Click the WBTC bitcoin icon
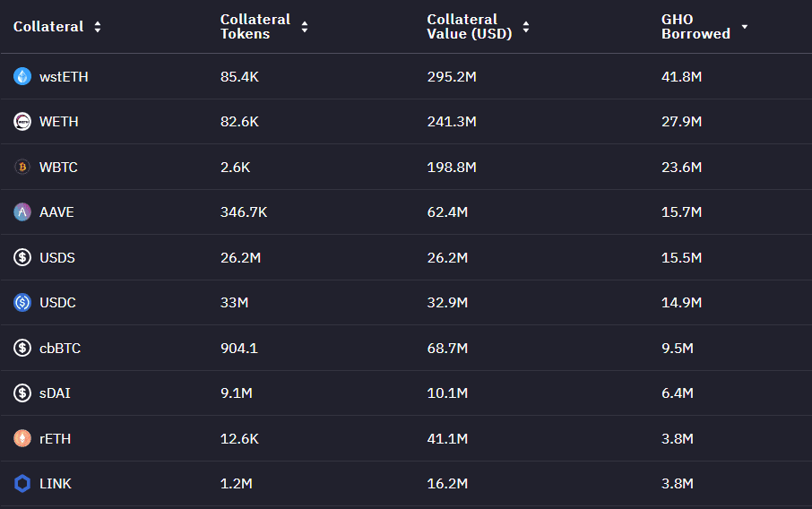This screenshot has height=509, width=812. tap(22, 168)
